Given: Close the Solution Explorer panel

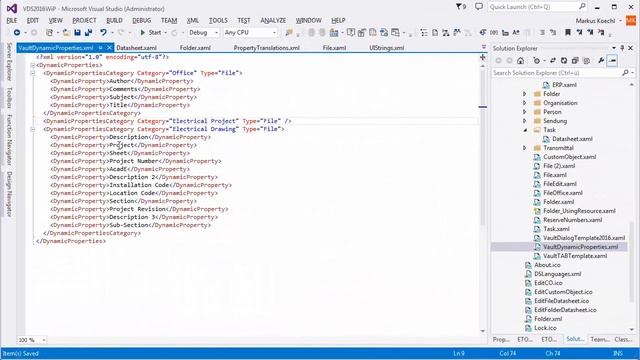Looking at the screenshot, I should (631, 48).
